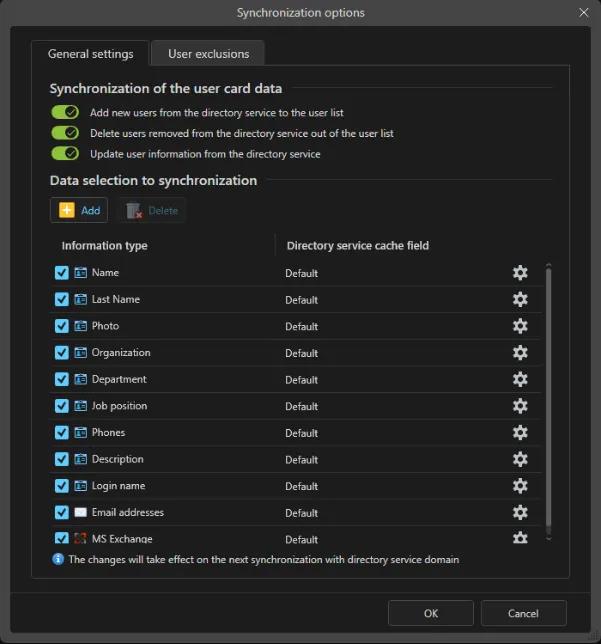
Task: Select the Login name row label
Action: 118,486
